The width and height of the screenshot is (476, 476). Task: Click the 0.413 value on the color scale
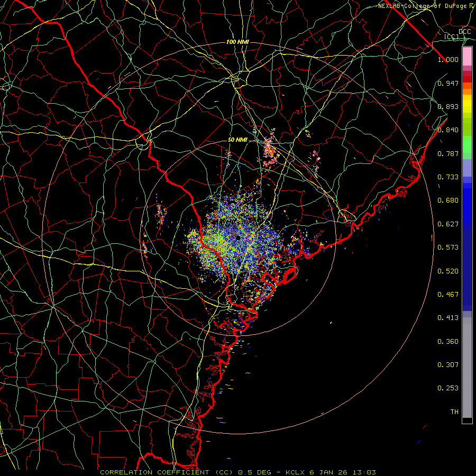pyautogui.click(x=448, y=318)
